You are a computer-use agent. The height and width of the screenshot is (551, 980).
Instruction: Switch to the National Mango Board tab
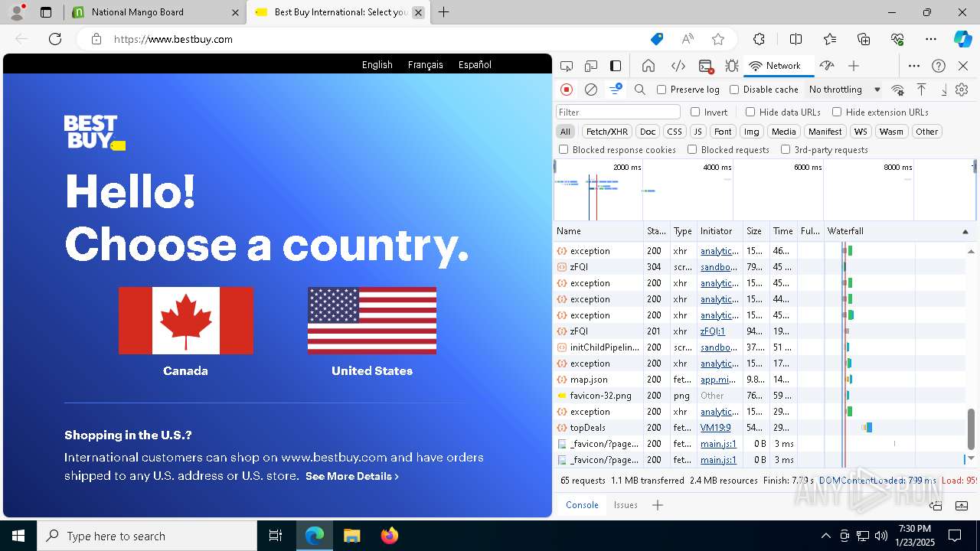[x=158, y=12]
